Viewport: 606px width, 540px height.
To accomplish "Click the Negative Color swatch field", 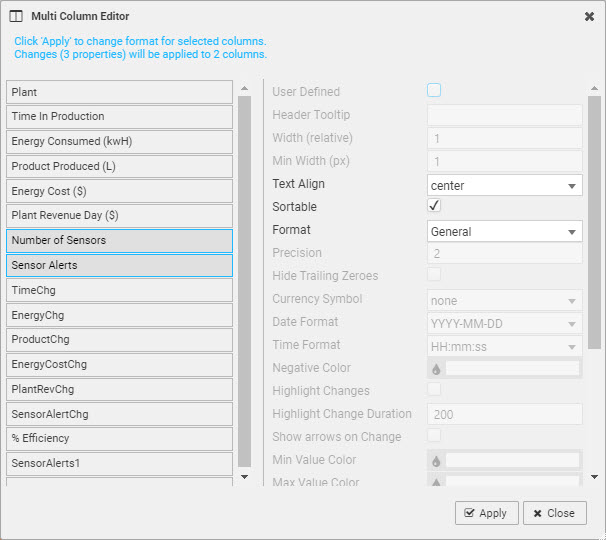I will (x=512, y=369).
